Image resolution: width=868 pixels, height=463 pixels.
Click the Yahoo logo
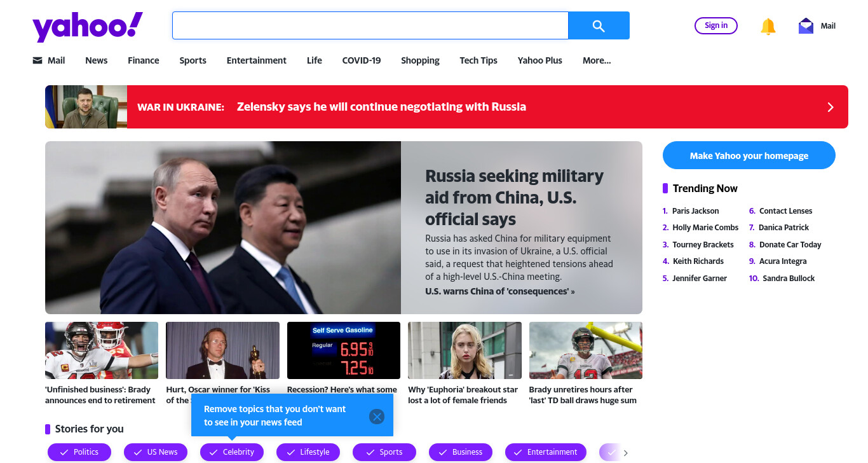coord(88,27)
